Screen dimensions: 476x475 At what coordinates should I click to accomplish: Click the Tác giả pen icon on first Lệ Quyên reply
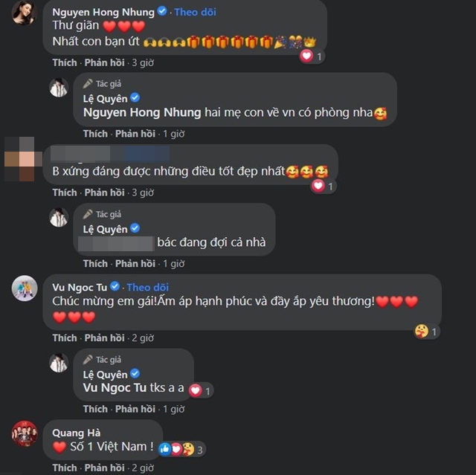88,83
